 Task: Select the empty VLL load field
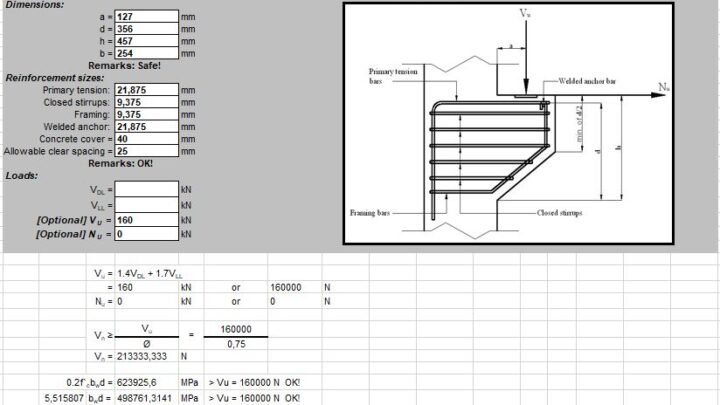pyautogui.click(x=146, y=205)
